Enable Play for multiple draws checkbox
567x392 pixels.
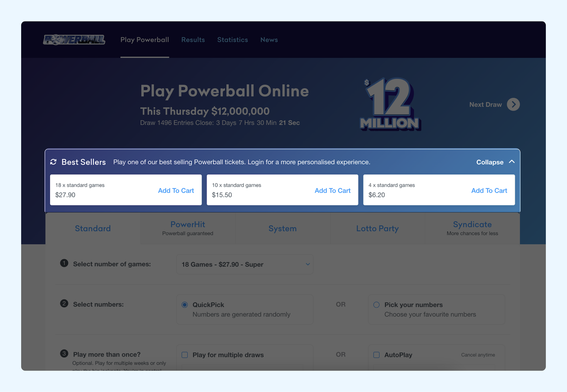coord(185,355)
